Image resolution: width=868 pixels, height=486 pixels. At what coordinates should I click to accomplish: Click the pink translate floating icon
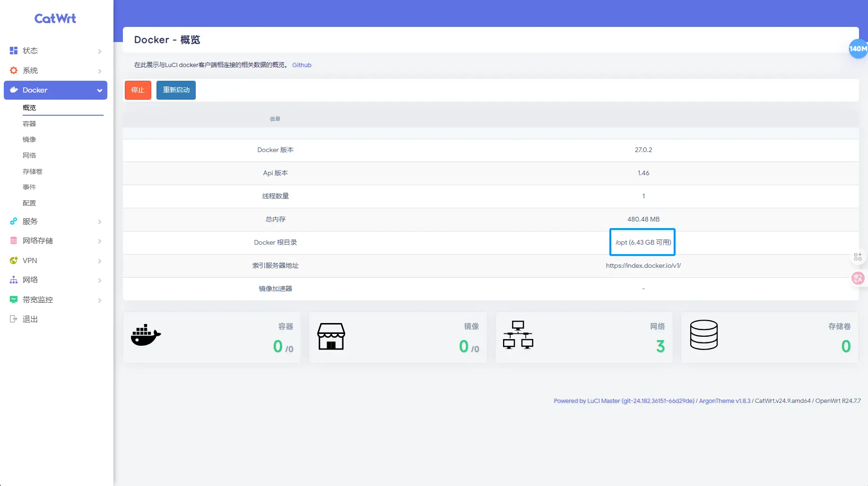pyautogui.click(x=858, y=278)
